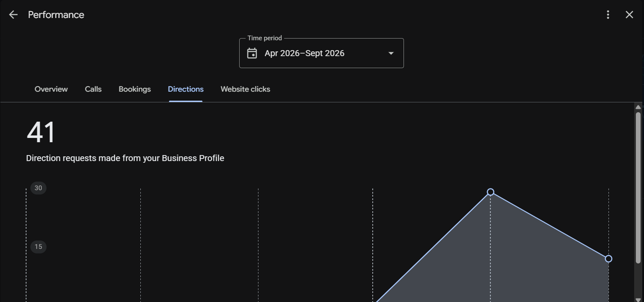Click the peak data point on the chart
Viewport: 644px width, 302px height.
pos(490,192)
